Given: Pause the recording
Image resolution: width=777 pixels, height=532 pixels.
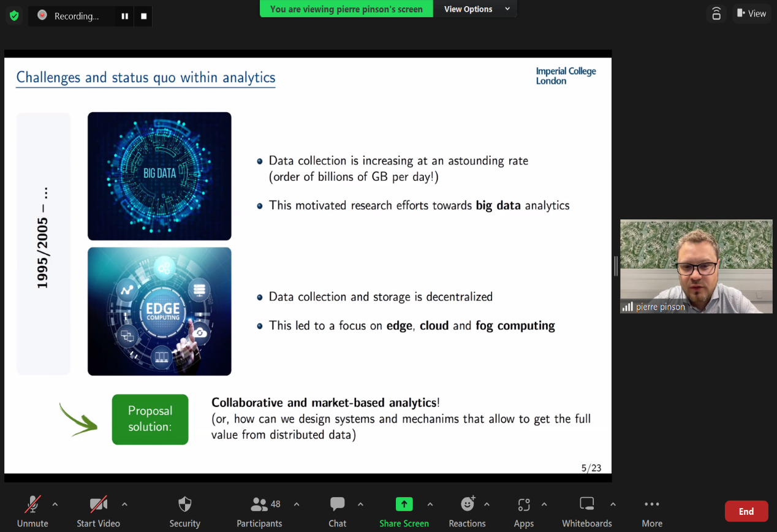Looking at the screenshot, I should point(125,17).
